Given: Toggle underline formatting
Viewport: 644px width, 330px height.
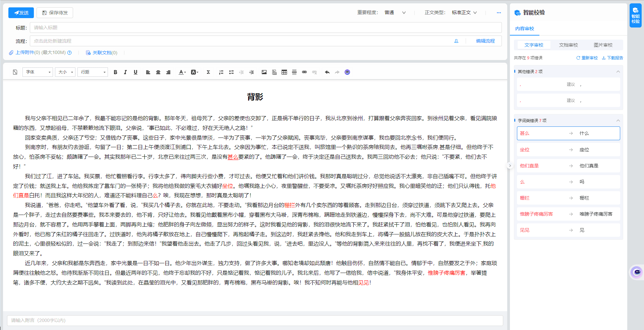Looking at the screenshot, I should coord(135,72).
